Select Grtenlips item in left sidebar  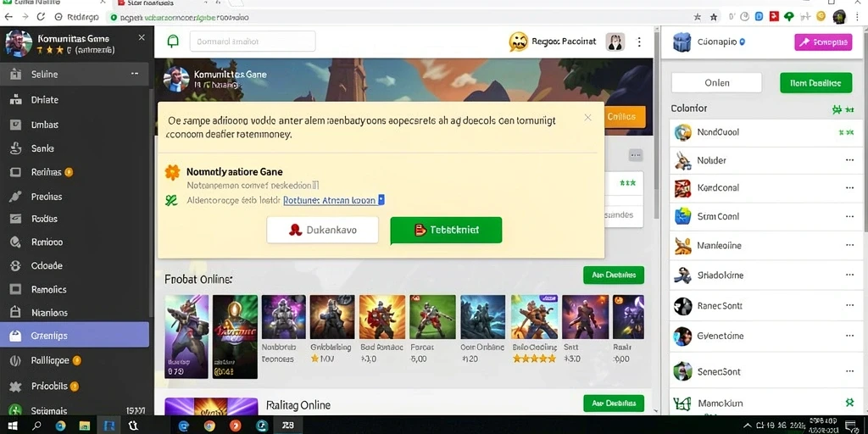[x=75, y=336]
